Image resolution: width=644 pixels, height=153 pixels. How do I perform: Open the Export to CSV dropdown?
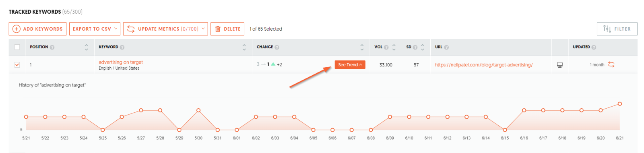pos(95,29)
